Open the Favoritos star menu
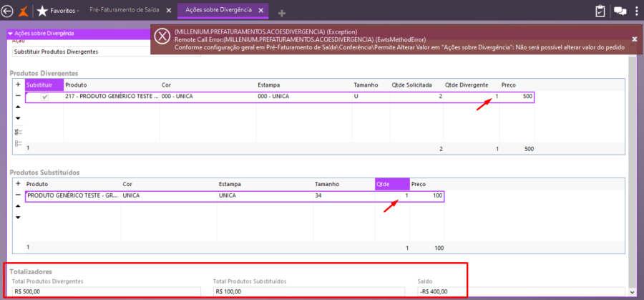The width and height of the screenshot is (644, 300). (x=58, y=11)
